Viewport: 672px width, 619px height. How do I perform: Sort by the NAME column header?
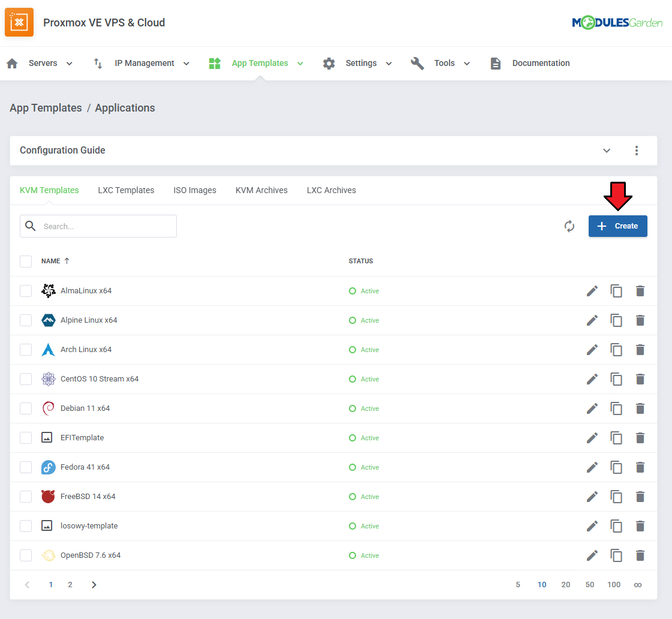[55, 261]
